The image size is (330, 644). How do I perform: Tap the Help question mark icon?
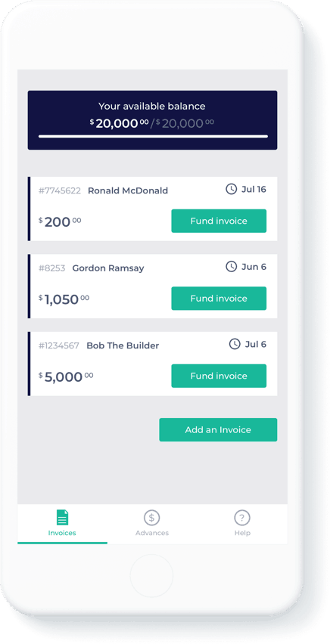click(242, 518)
